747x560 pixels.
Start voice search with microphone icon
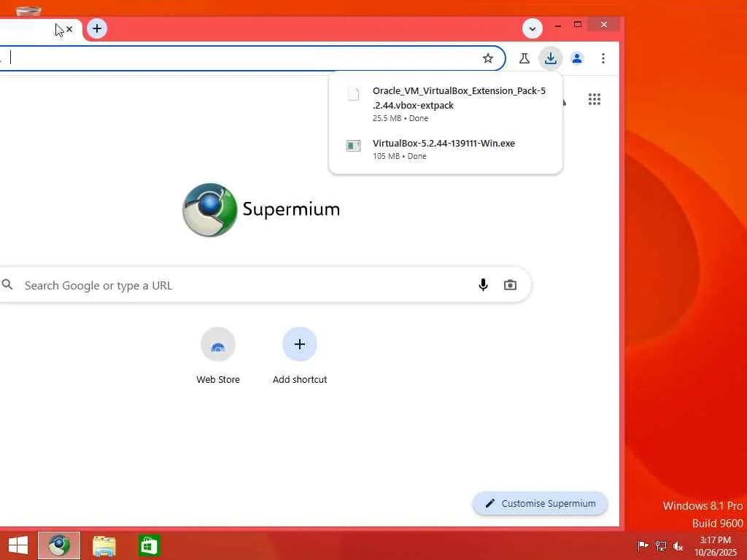(x=483, y=285)
